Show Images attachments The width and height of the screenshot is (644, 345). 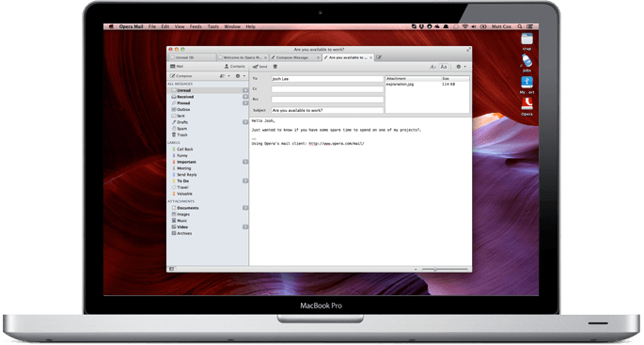coord(208,214)
